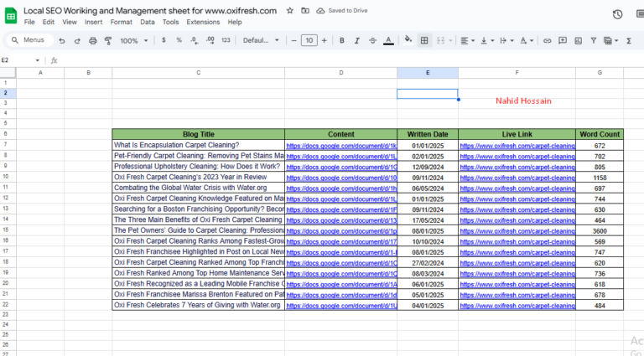Click the font size field

click(309, 40)
